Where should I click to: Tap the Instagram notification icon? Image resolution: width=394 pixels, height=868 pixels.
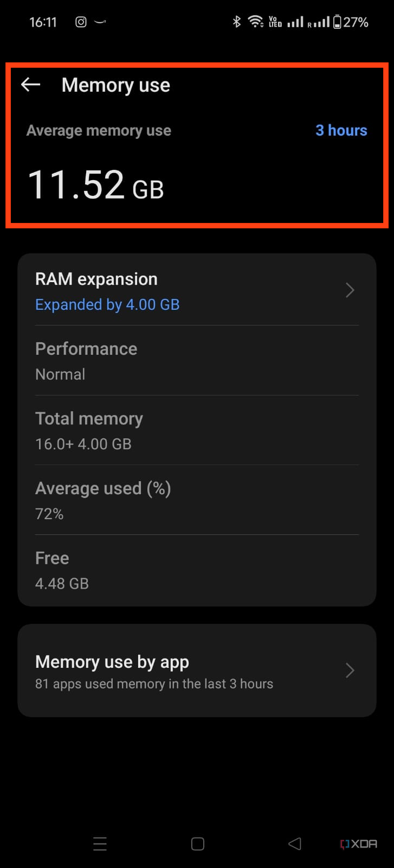pyautogui.click(x=81, y=22)
